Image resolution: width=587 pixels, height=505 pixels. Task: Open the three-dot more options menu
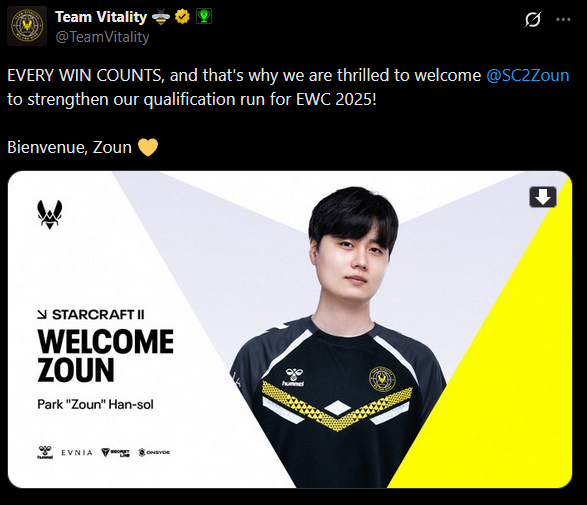point(563,19)
